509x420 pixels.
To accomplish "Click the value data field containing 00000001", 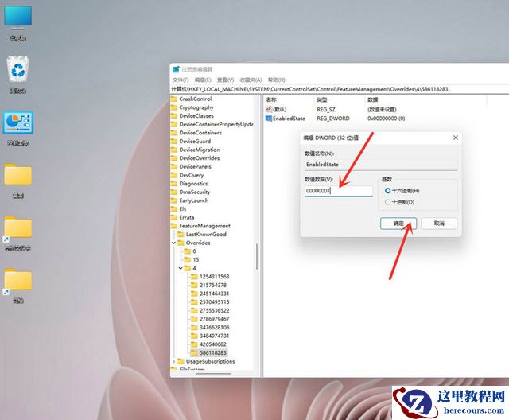I will [x=339, y=191].
